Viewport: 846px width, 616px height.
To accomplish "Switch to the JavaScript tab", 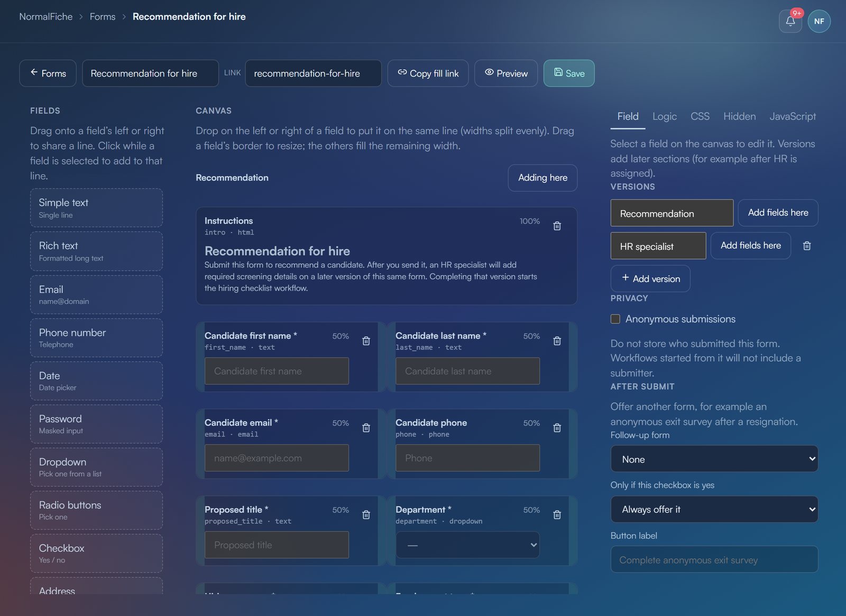I will [793, 116].
